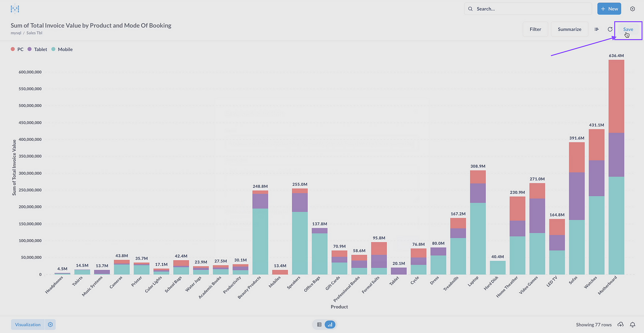
Task: Click the magnifier icon in search box
Action: pyautogui.click(x=470, y=9)
